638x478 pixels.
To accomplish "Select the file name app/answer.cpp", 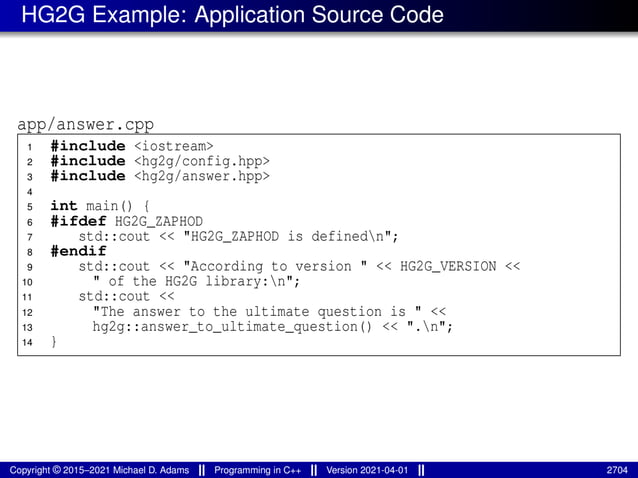I will coord(85,124).
